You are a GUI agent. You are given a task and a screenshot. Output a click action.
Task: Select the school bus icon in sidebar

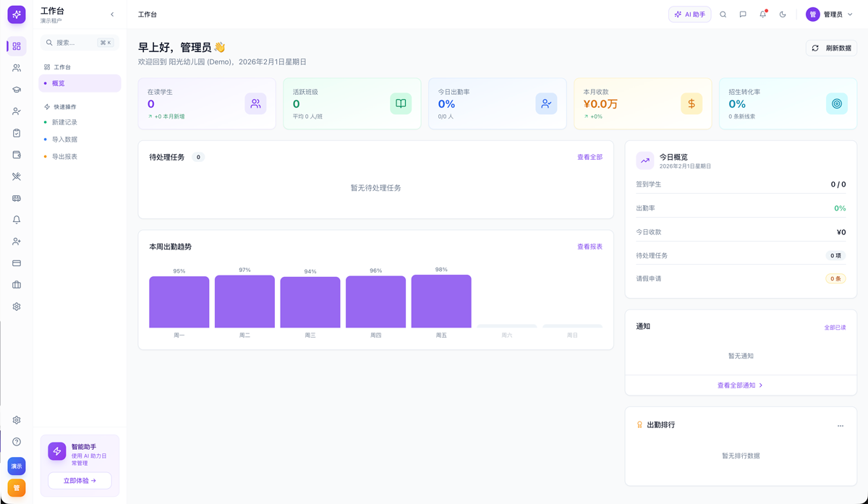[16, 197]
